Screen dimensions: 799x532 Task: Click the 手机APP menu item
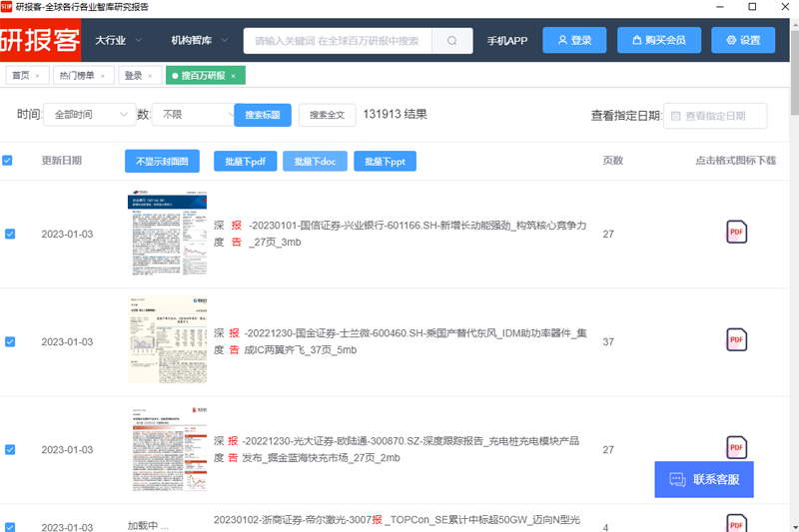(506, 41)
